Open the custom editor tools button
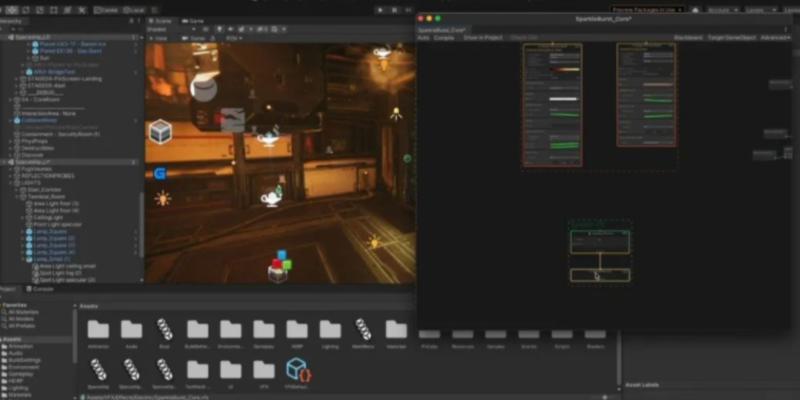Image resolution: width=800 pixels, height=400 pixels. [81, 10]
